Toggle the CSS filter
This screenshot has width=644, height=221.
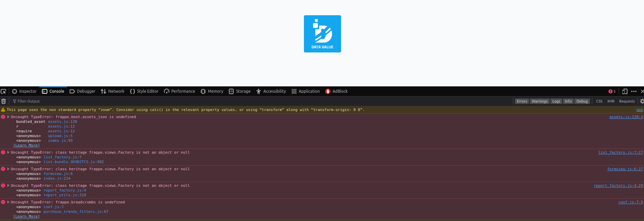click(599, 101)
